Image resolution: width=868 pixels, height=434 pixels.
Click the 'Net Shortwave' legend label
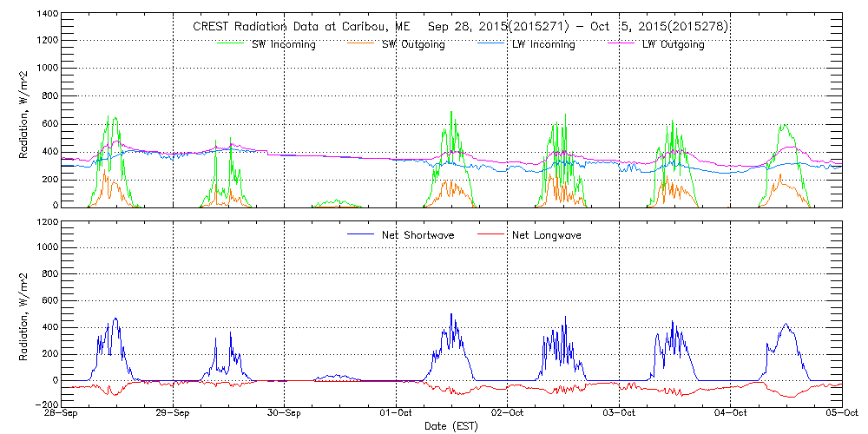coord(419,235)
